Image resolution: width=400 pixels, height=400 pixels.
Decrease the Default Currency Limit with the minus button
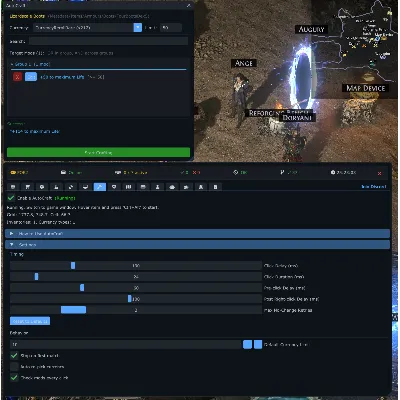tap(247, 345)
